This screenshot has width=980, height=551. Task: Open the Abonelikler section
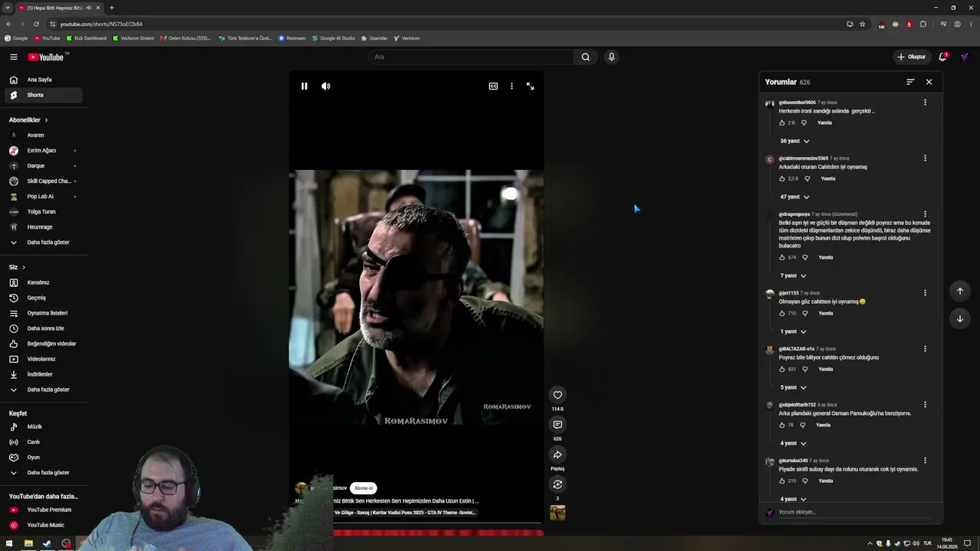click(28, 120)
